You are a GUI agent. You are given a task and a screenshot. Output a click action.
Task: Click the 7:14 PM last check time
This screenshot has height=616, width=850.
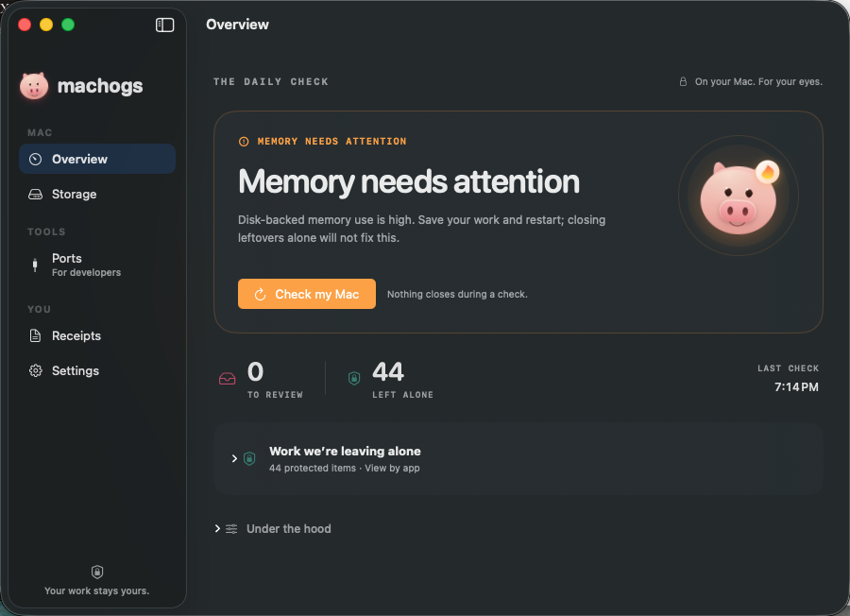point(796,387)
